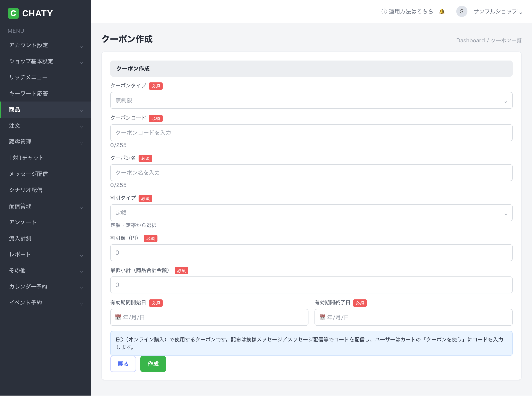Select シナリオ配信 in the sidebar
The width and height of the screenshot is (532, 399).
[x=45, y=190]
